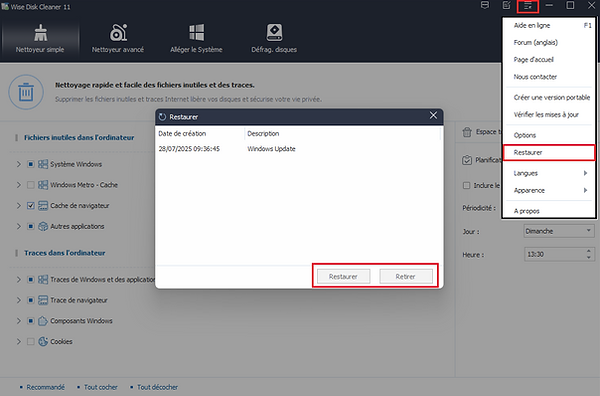Expand the Cookies node

(18, 341)
